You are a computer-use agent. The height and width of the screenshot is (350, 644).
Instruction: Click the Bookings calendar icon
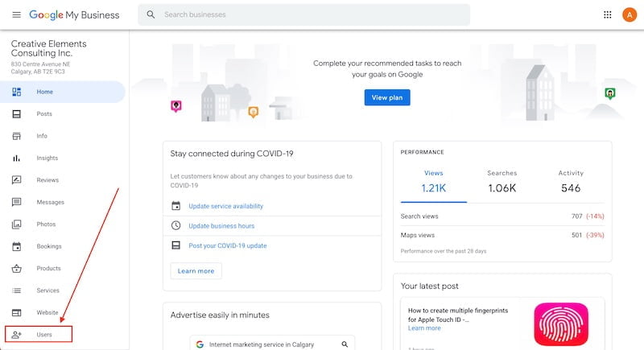[16, 246]
